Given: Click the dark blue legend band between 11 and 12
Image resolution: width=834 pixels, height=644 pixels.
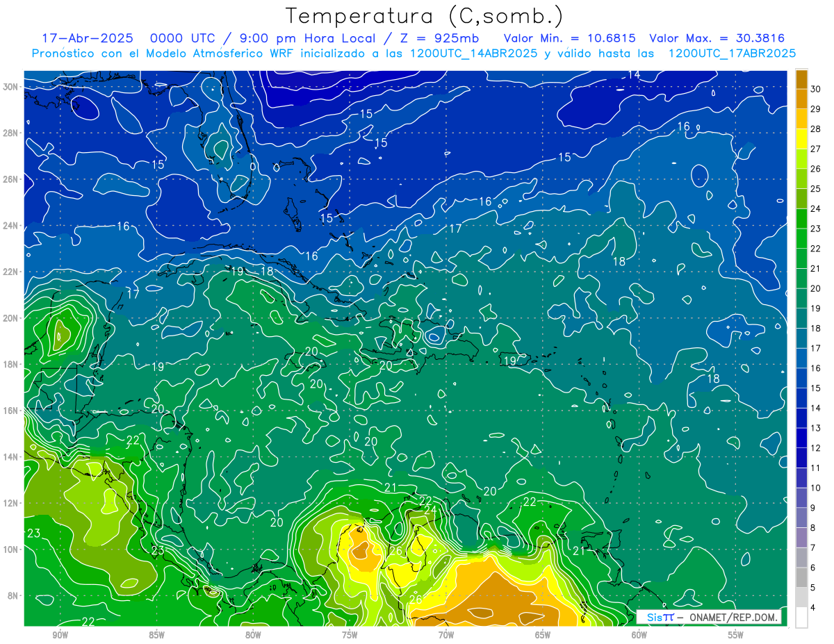Looking at the screenshot, I should point(801,458).
